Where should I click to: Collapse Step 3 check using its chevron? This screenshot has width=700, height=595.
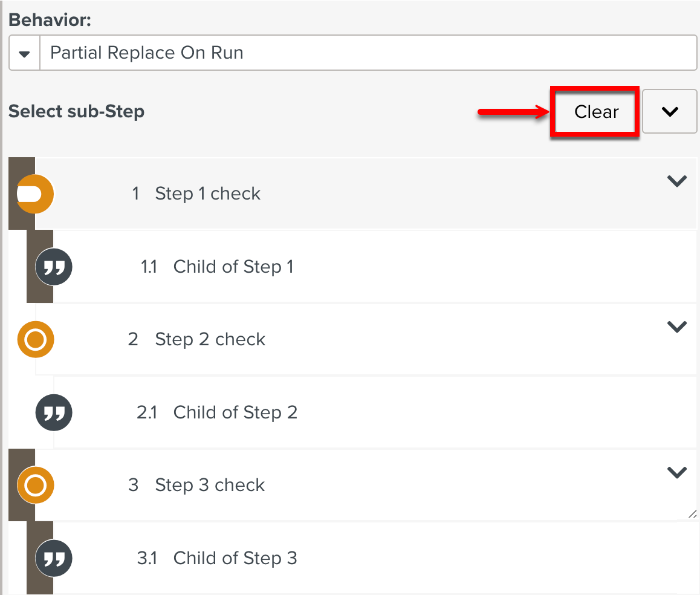pyautogui.click(x=676, y=472)
